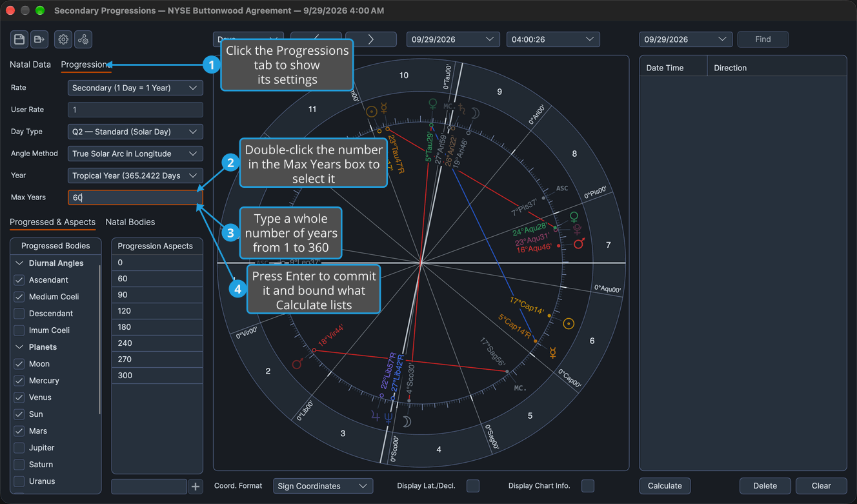Screen dimensions: 857x504
Task: Open the date dropdown beside the Find button
Action: (x=686, y=39)
